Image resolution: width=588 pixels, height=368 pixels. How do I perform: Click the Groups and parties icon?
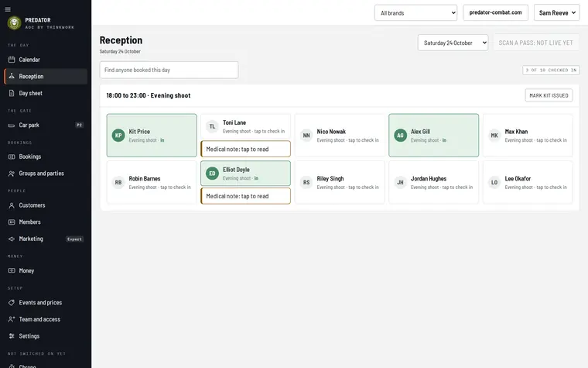12,174
